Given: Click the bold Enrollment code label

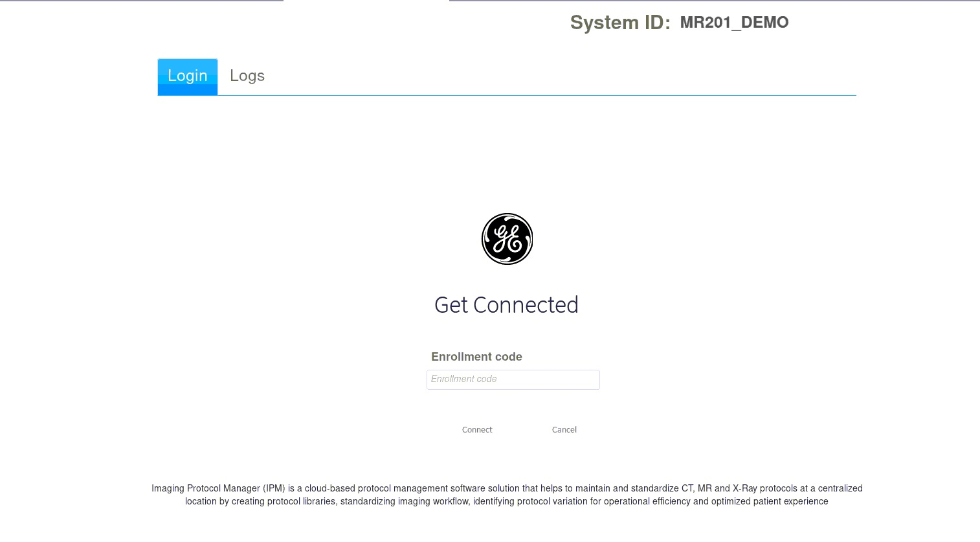Looking at the screenshot, I should tap(476, 357).
